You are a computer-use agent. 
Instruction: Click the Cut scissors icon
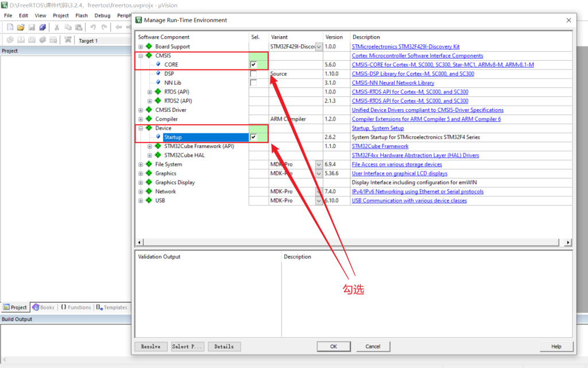pyautogui.click(x=57, y=27)
